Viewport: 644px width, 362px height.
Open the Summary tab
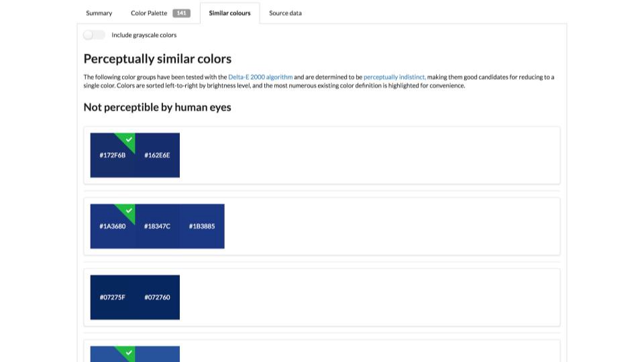click(99, 13)
